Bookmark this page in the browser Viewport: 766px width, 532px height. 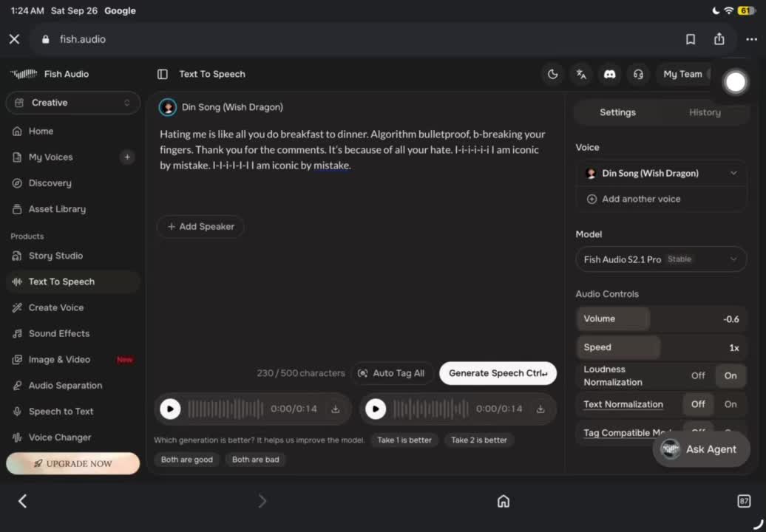tap(691, 39)
